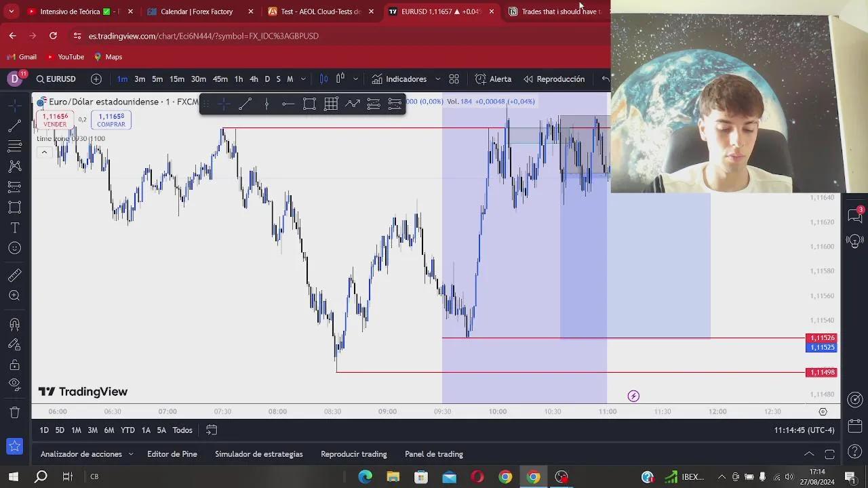Viewport: 868px width, 488px height.
Task: Click the red VENDER sell button
Action: click(x=55, y=120)
